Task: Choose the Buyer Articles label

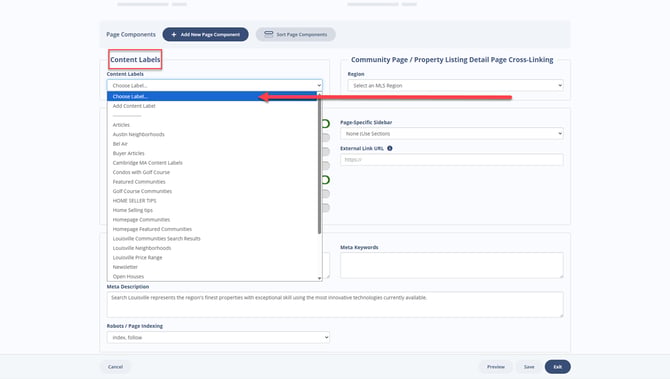Action: 212,153
